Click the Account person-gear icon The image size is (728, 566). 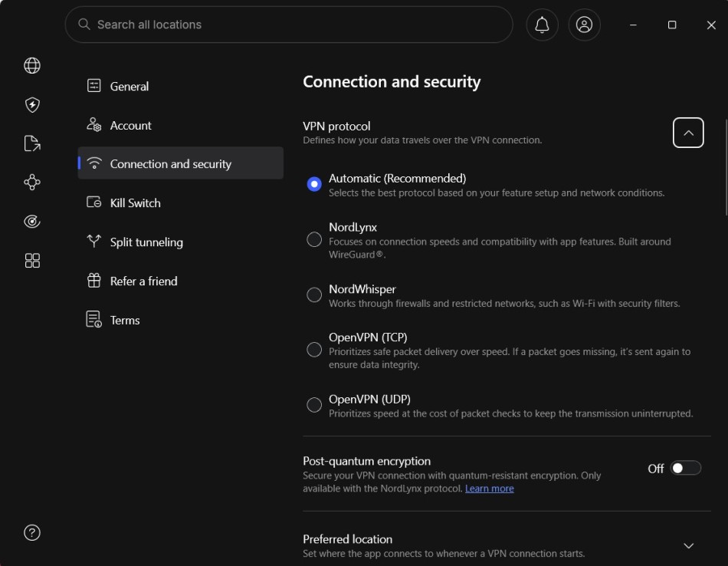[x=93, y=124]
